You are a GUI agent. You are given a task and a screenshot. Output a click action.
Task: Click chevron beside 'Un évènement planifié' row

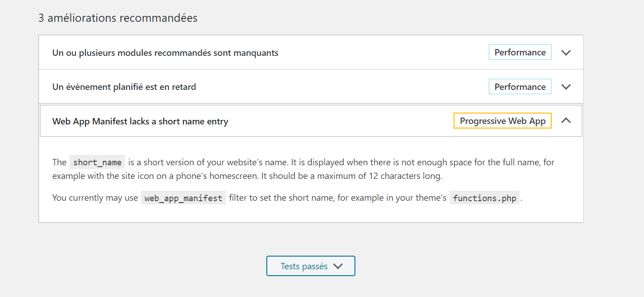coord(566,87)
